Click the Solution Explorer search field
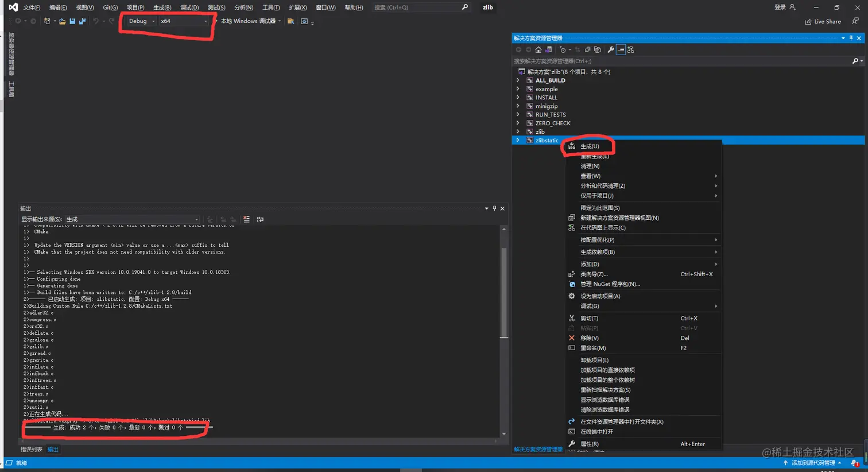This screenshot has height=472, width=868. 681,61
